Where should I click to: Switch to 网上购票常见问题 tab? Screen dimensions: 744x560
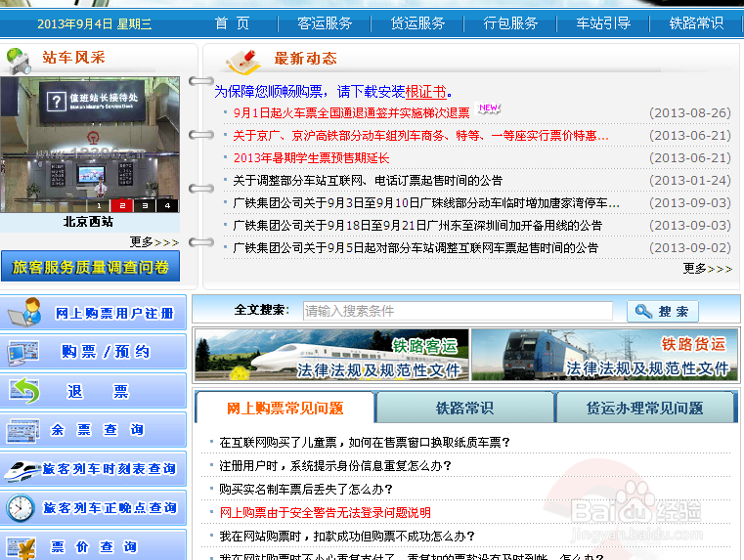pos(284,408)
